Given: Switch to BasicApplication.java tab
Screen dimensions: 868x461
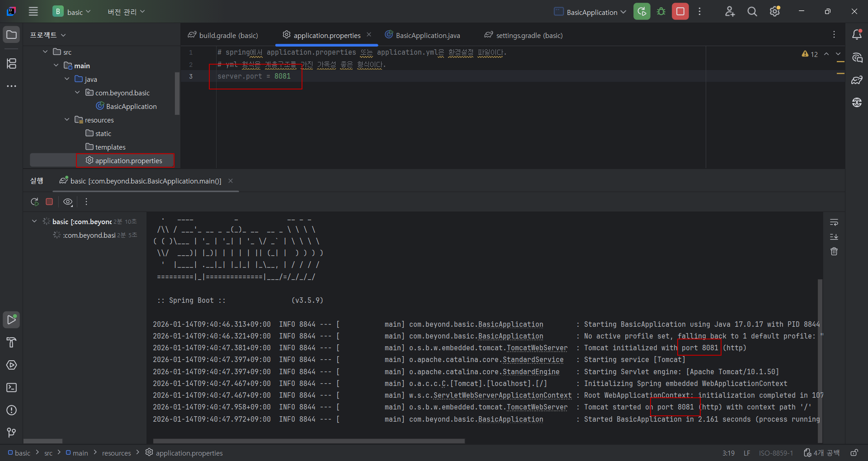Looking at the screenshot, I should pos(423,35).
